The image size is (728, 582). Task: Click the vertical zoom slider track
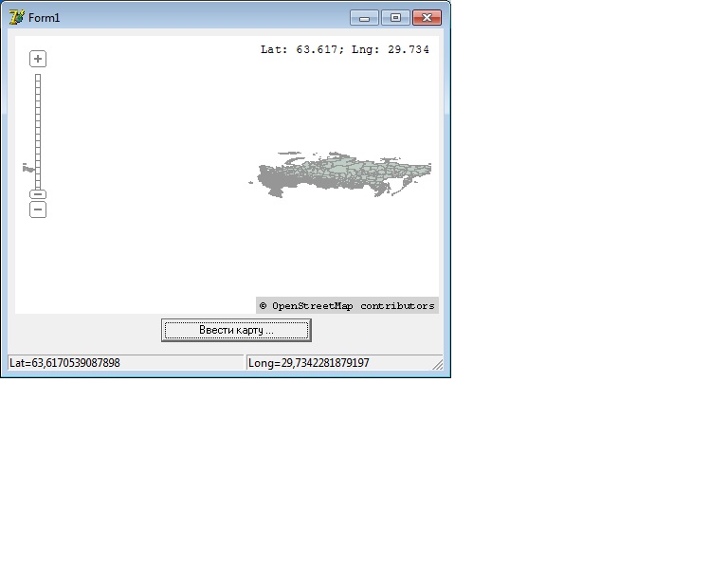coord(38,132)
